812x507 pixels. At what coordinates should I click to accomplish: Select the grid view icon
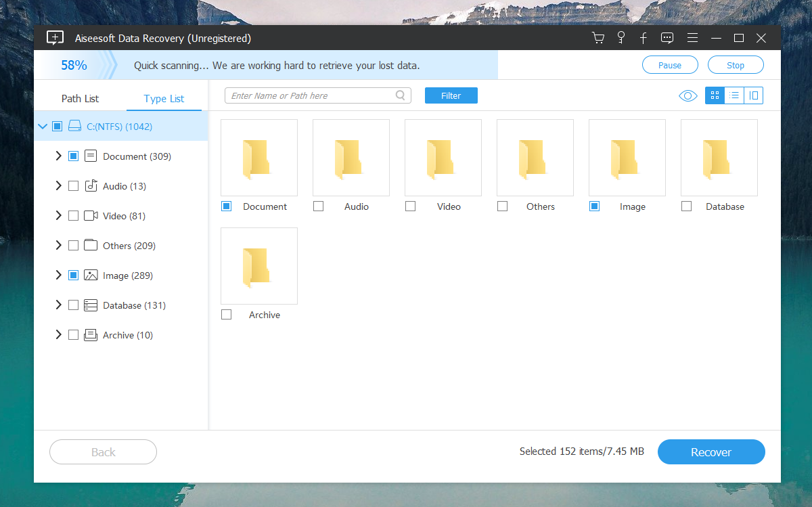pos(714,95)
